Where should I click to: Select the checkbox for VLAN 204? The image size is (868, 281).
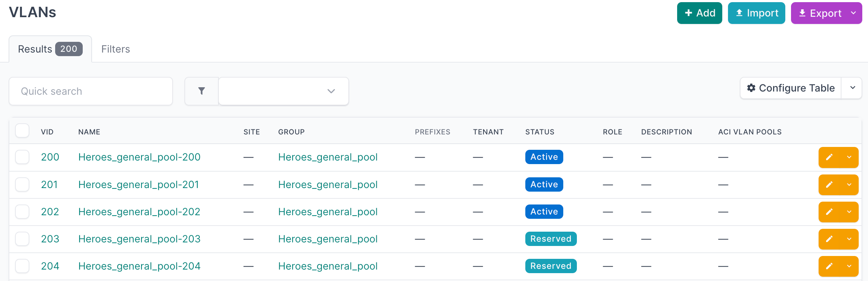pos(22,266)
